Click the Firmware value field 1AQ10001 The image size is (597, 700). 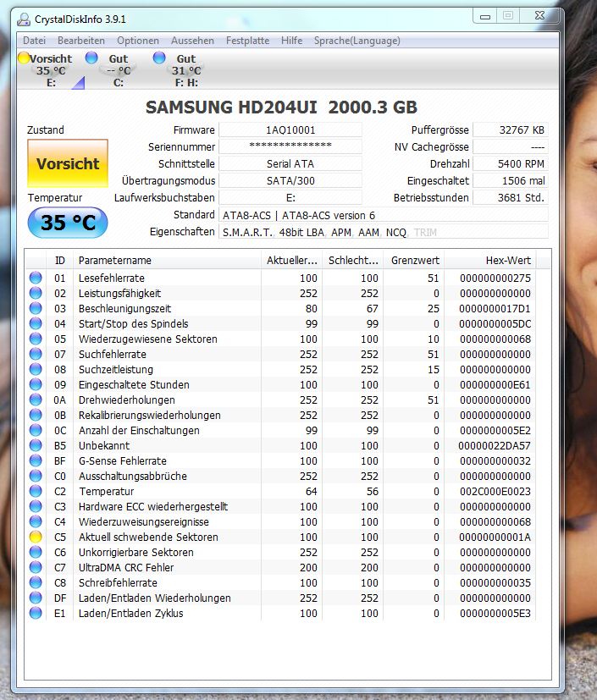coord(290,130)
